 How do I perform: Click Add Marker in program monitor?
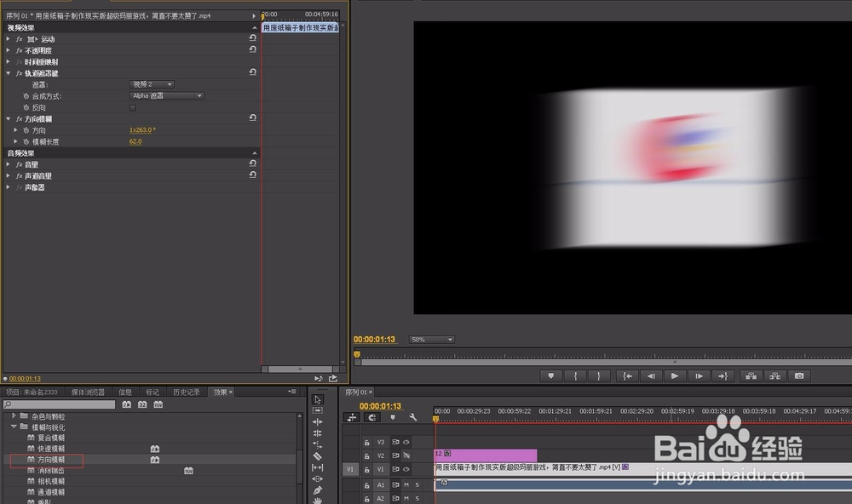pos(551,375)
